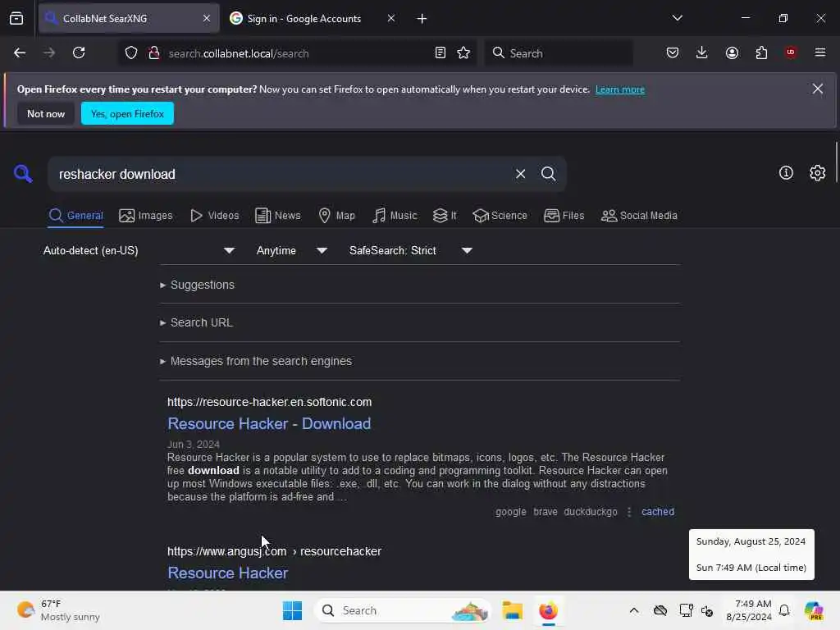Click the toolbar Search box
The height and width of the screenshot is (630, 840).
click(x=559, y=53)
